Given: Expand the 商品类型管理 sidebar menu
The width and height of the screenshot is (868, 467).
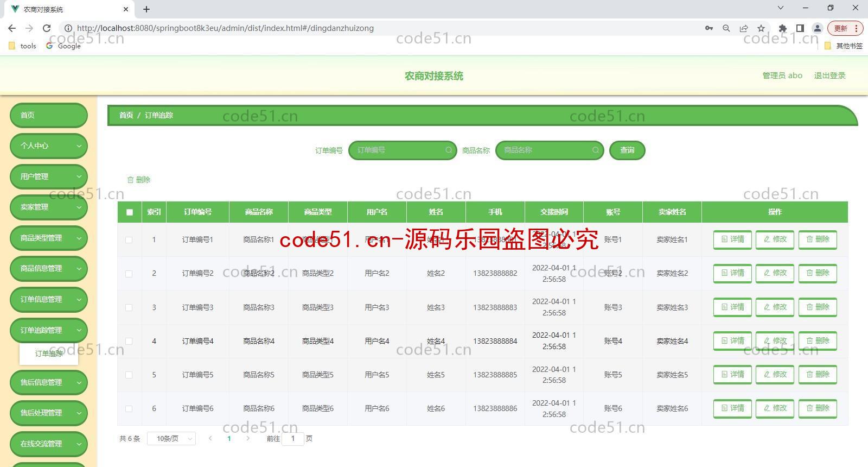Looking at the screenshot, I should [49, 238].
